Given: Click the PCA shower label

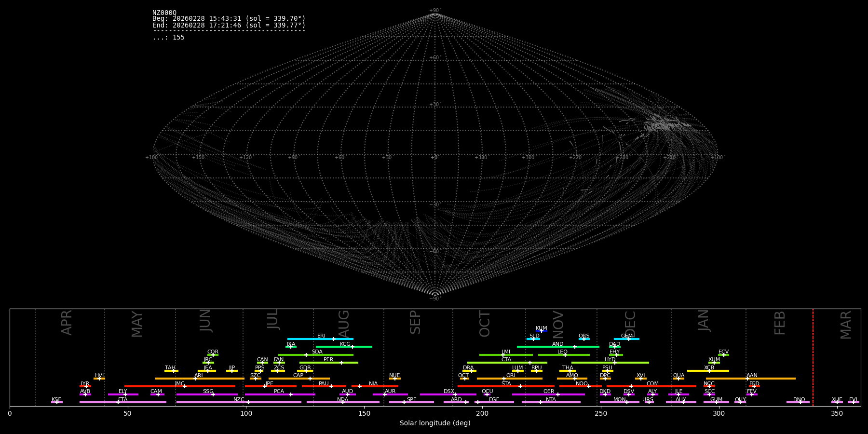Looking at the screenshot, I should pyautogui.click(x=279, y=392).
